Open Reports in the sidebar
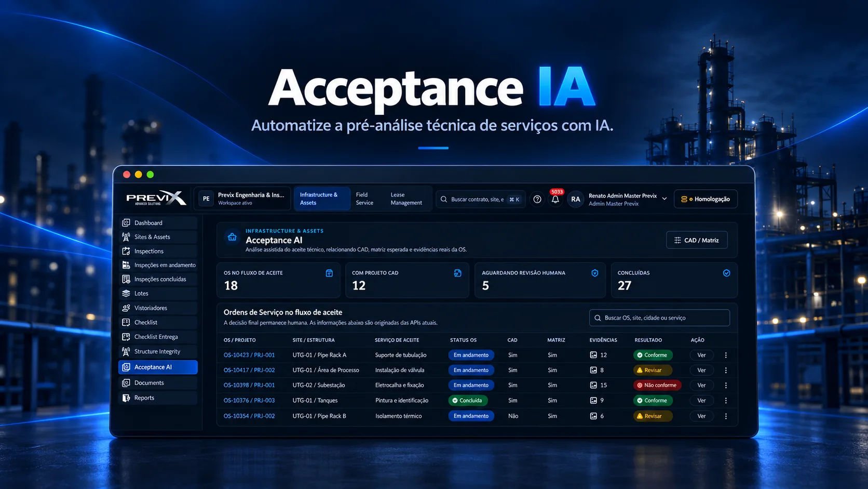 (158, 398)
